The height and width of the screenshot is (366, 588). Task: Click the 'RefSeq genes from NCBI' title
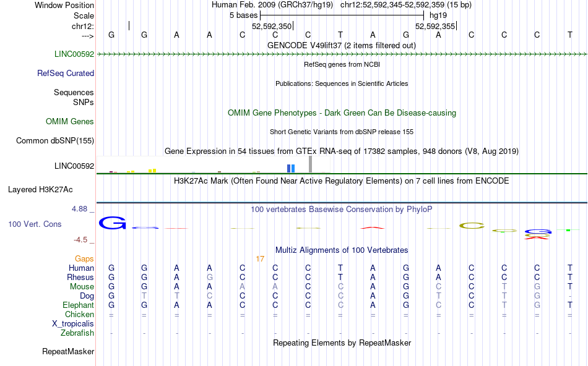342,64
